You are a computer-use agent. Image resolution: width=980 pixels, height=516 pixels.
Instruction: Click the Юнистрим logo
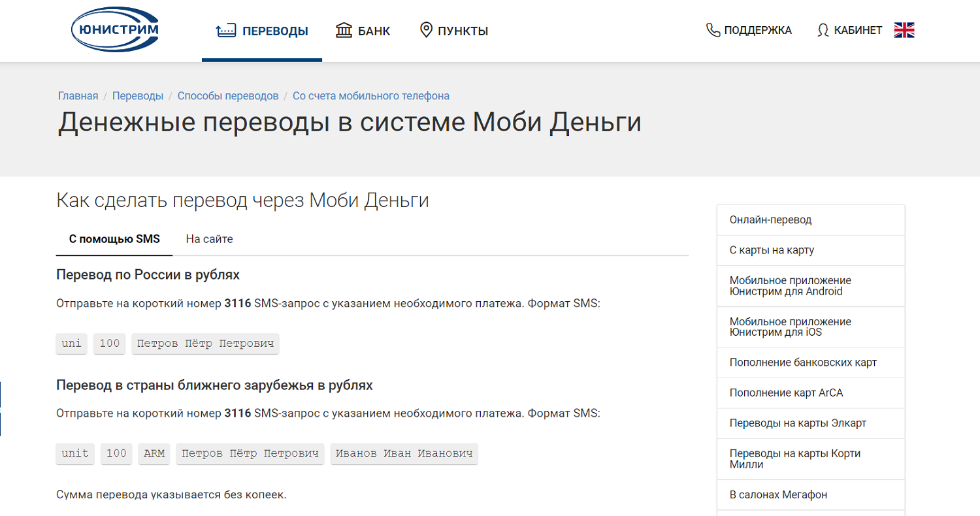(x=115, y=28)
